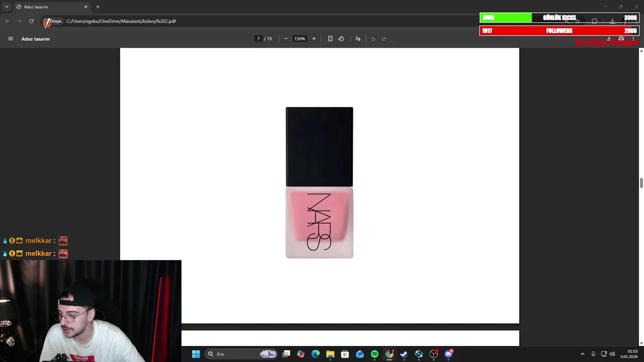Click the NARS blush bottle image
The height and width of the screenshot is (362, 644).
click(319, 183)
